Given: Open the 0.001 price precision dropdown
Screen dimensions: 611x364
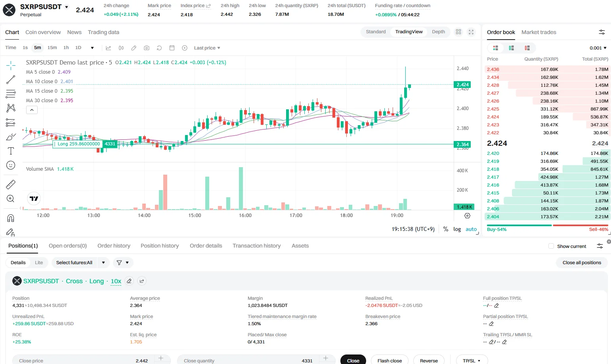Looking at the screenshot, I should coord(598,48).
